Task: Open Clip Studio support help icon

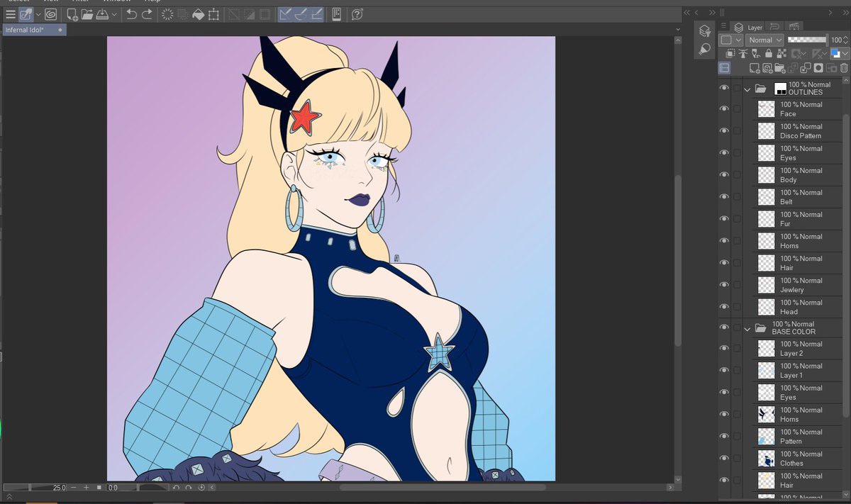Action: tap(357, 14)
